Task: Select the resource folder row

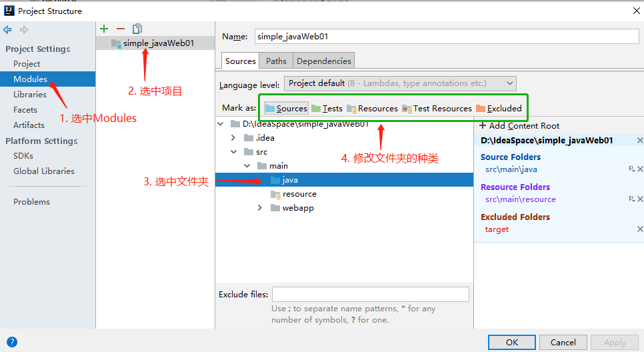Action: [x=344, y=194]
